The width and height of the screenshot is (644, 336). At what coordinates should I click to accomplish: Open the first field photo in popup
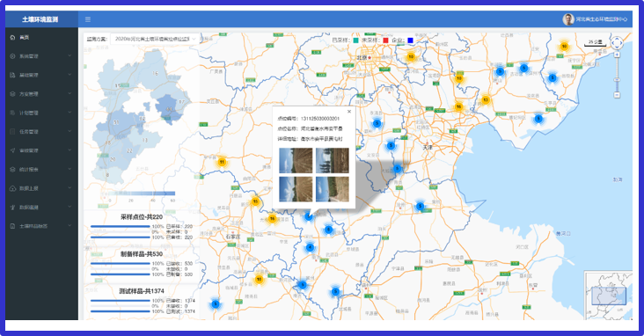(x=296, y=161)
